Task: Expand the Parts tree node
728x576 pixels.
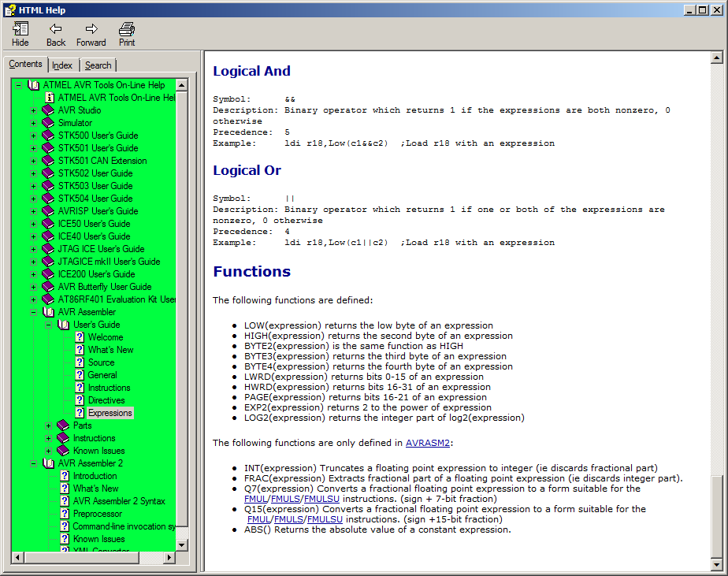Action: (48, 425)
